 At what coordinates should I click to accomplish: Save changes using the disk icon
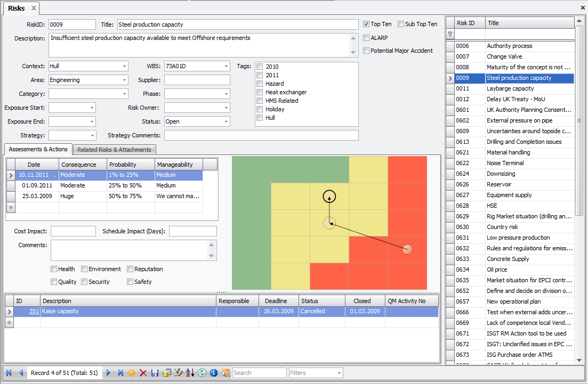(155, 373)
